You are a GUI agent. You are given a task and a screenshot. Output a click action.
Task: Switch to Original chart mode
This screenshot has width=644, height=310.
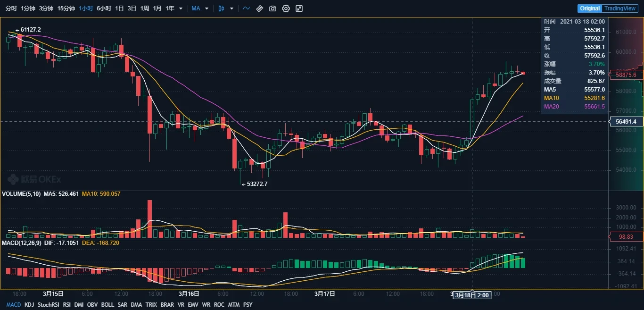point(590,8)
